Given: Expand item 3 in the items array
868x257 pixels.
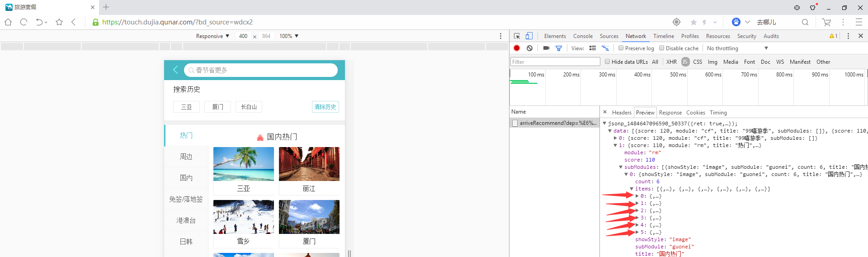Looking at the screenshot, I should pos(637,218).
